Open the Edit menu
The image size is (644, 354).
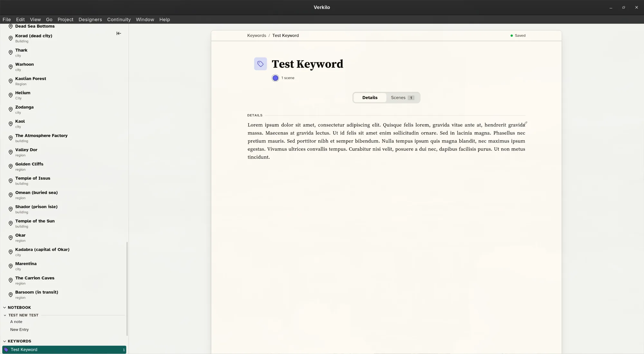tap(20, 20)
